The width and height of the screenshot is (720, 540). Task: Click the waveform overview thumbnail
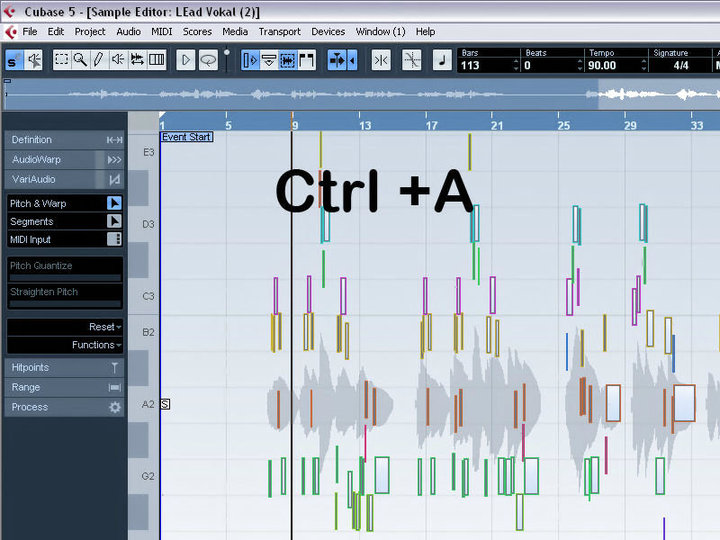pyautogui.click(x=361, y=95)
